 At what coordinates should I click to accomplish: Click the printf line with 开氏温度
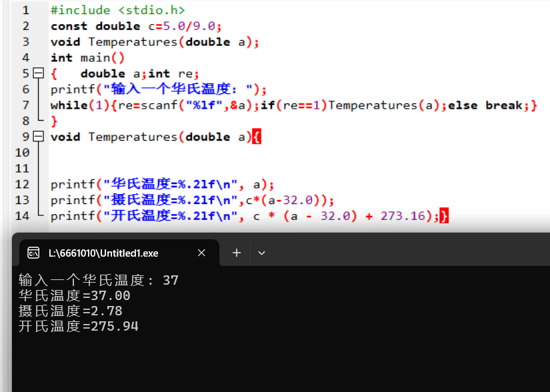point(249,215)
